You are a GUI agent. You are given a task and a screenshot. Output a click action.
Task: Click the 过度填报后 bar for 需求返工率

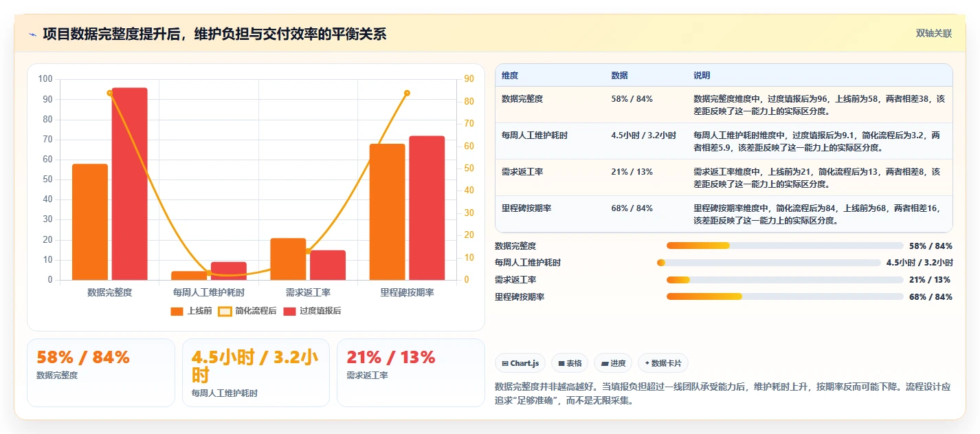pos(328,265)
